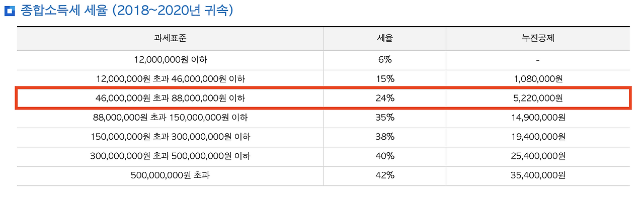644x203 pixels.
Task: Click the highlighted 24% rate cell
Action: pyautogui.click(x=384, y=98)
